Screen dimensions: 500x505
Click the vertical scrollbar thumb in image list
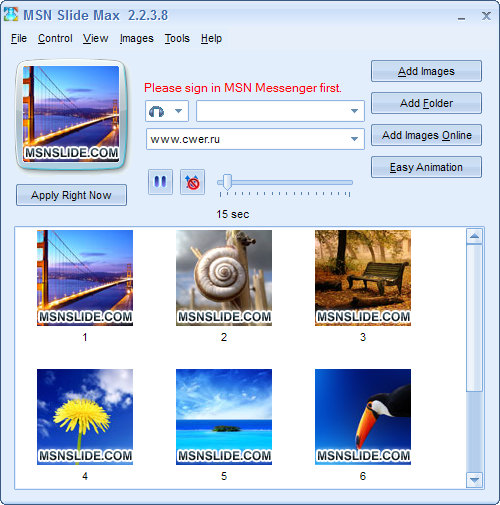(x=474, y=318)
